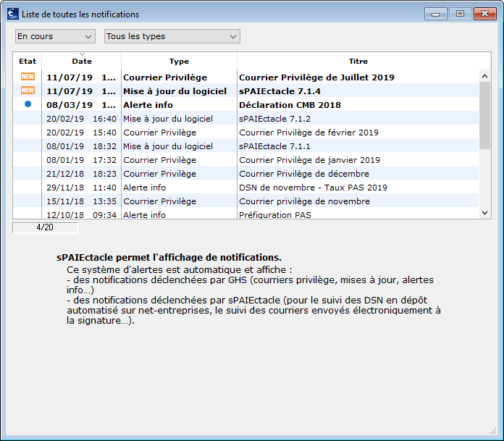Select 'Courrier Privilège de février 2019' title
Viewport: 504px width, 441px height.
[309, 133]
